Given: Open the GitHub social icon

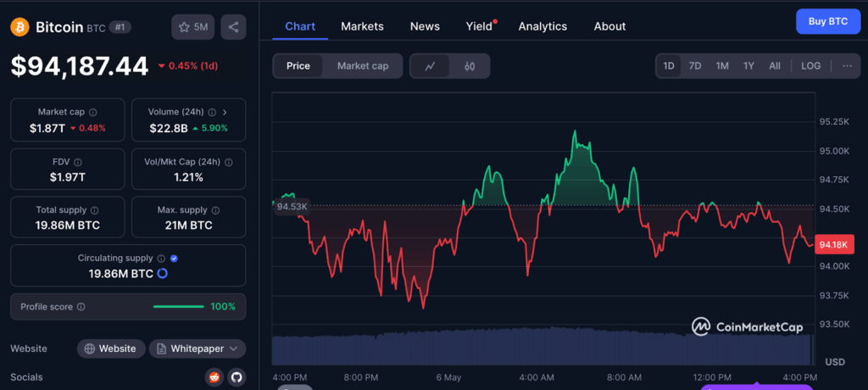Looking at the screenshot, I should (236, 377).
